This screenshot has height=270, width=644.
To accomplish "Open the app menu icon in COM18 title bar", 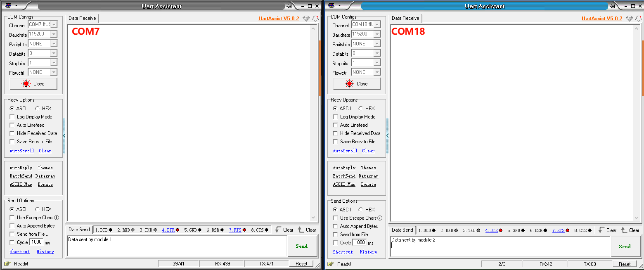I will pyautogui.click(x=331, y=6).
